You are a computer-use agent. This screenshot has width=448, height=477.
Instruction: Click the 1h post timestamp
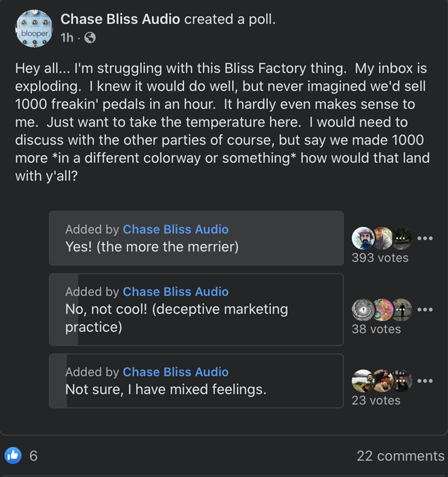[x=66, y=38]
